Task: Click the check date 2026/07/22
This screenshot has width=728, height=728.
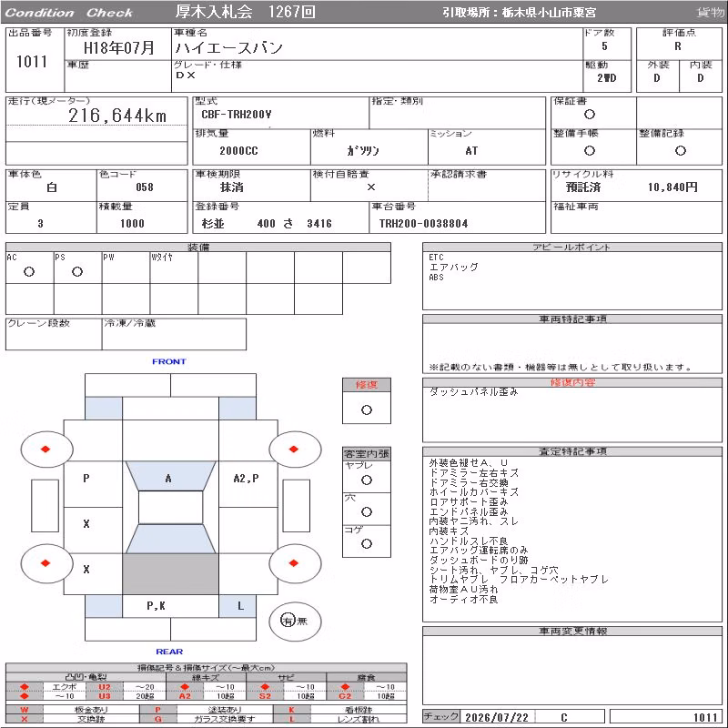Action: pos(497,718)
